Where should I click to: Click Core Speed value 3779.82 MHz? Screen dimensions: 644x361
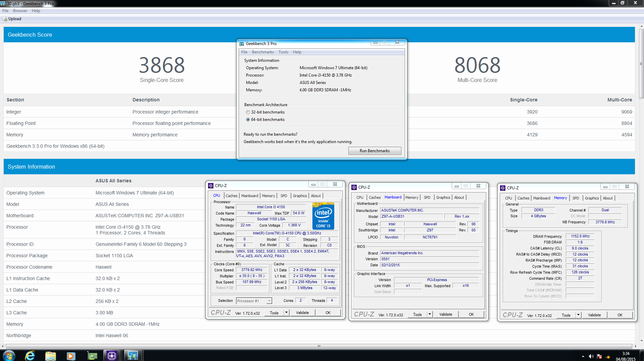(x=252, y=270)
